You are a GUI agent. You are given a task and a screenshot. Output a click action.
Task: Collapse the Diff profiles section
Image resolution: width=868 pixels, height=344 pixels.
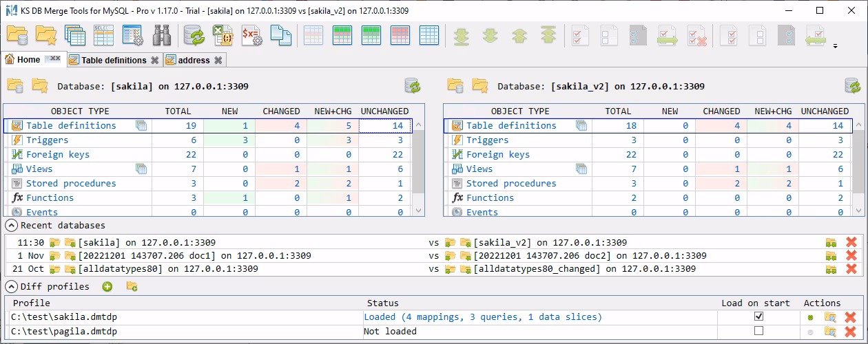click(x=11, y=287)
